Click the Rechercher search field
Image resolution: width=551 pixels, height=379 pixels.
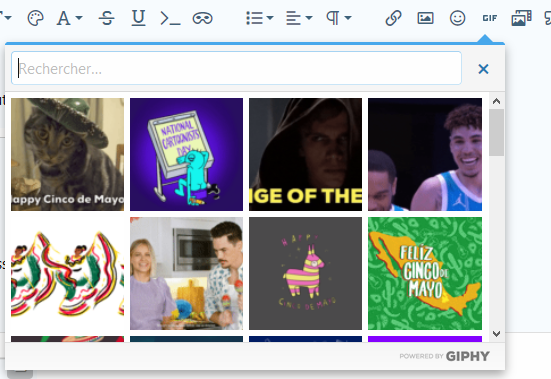click(x=236, y=68)
